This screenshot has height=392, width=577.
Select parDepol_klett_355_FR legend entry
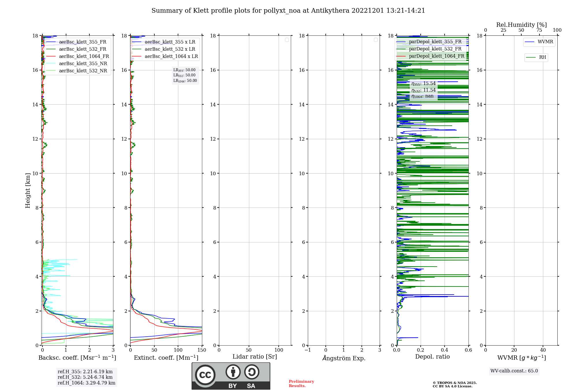click(429, 42)
